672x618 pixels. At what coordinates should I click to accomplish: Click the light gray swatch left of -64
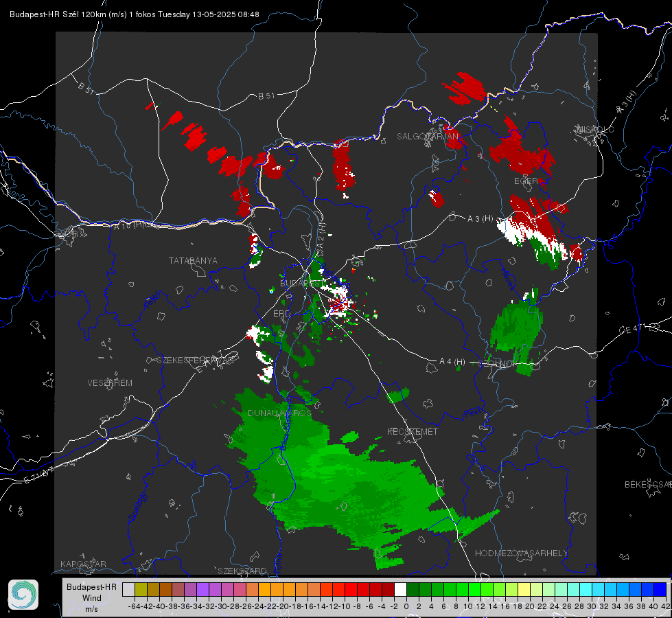[128, 590]
